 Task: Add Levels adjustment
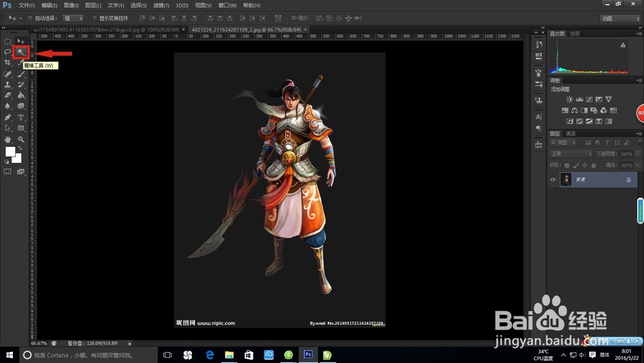(x=579, y=99)
